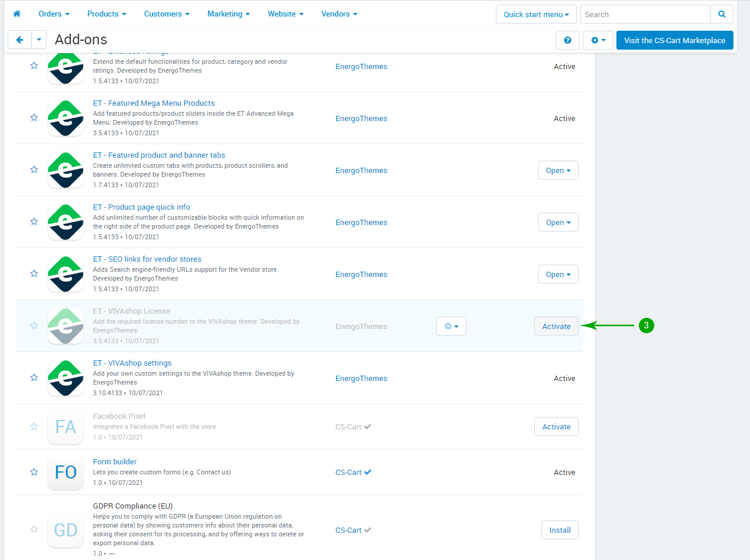Open ET - Featured Mega Menu Products link
The height and width of the screenshot is (560, 750).
coord(154,103)
